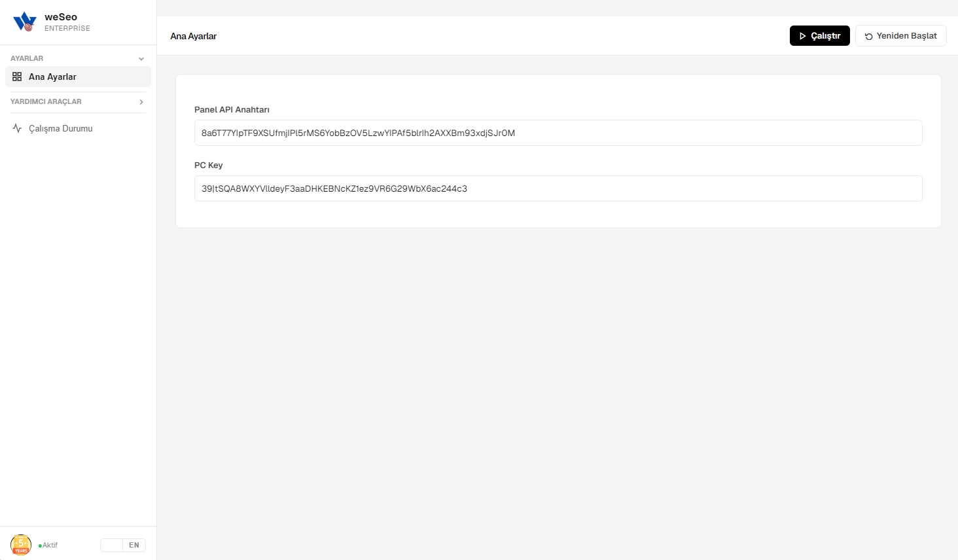Click the YARDIMCI ARAÇLAR section header

pyautogui.click(x=78, y=101)
